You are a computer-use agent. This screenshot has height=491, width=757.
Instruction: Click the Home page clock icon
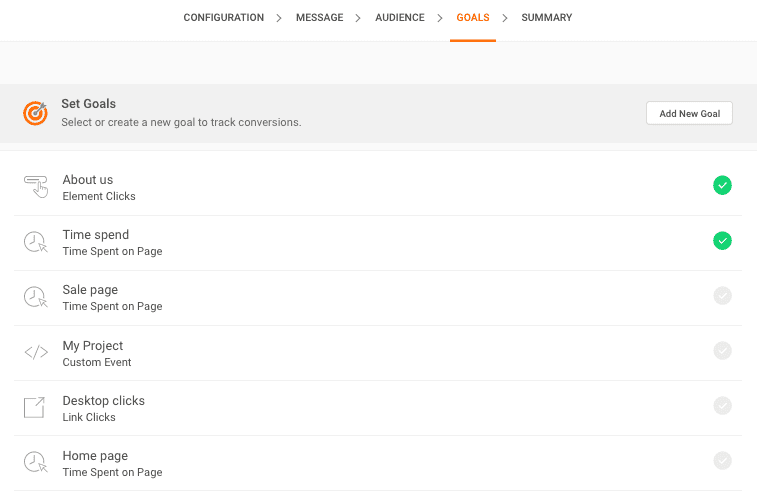tap(36, 462)
